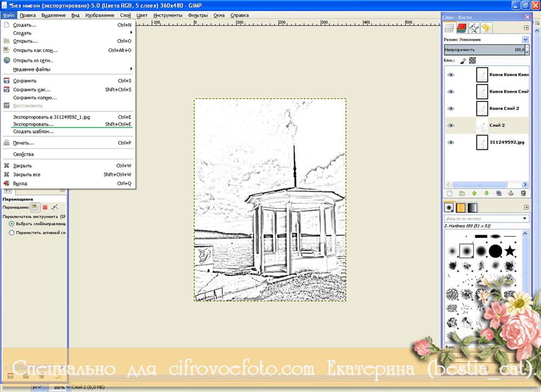Select 'Переместить активный слой' radio button
This screenshot has width=541, height=392.
coord(11,232)
